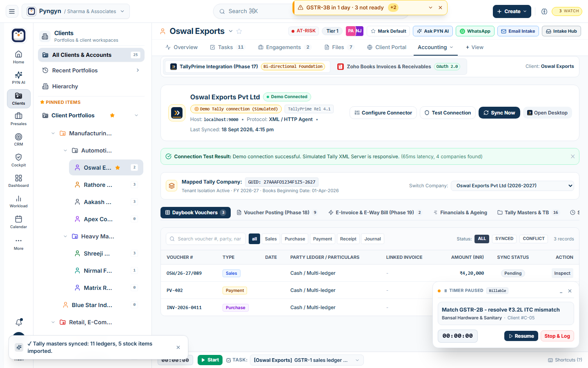Switch to the Overview tab
The width and height of the screenshot is (588, 368).
(x=181, y=47)
